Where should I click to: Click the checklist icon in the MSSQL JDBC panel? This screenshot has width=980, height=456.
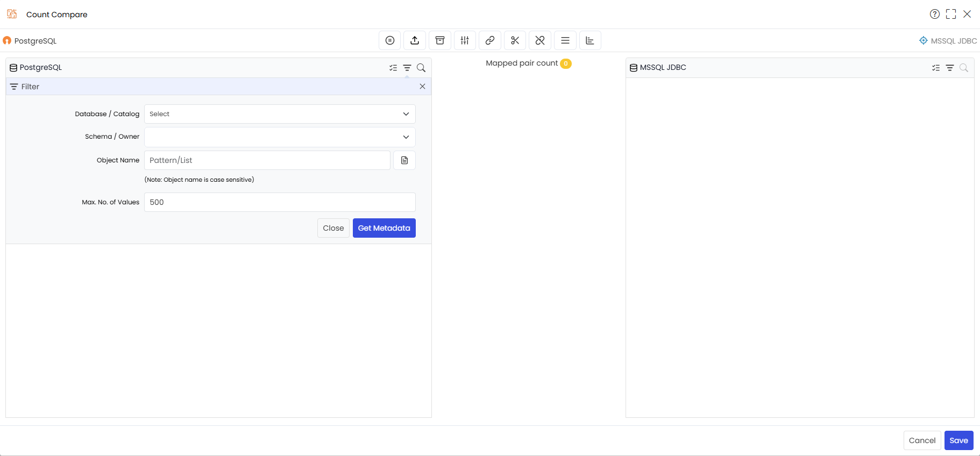[936, 68]
